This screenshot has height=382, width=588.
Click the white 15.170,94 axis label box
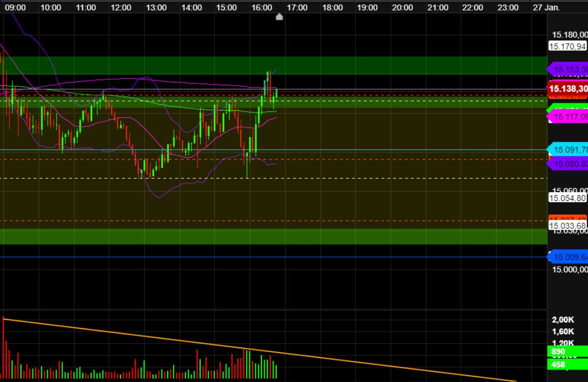tap(568, 46)
